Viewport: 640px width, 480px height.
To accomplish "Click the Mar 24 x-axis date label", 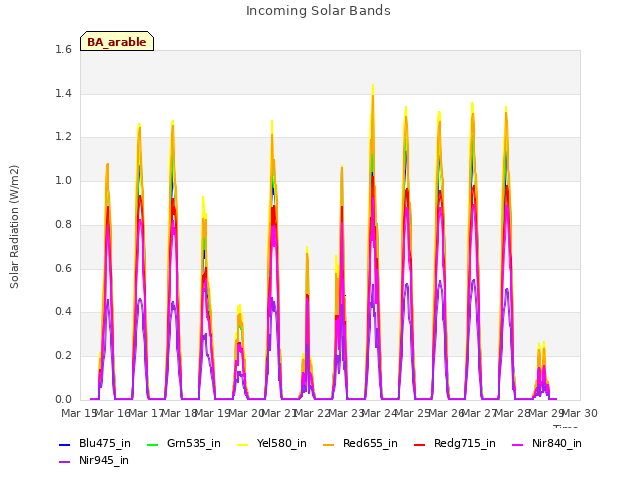I will coord(380,413).
